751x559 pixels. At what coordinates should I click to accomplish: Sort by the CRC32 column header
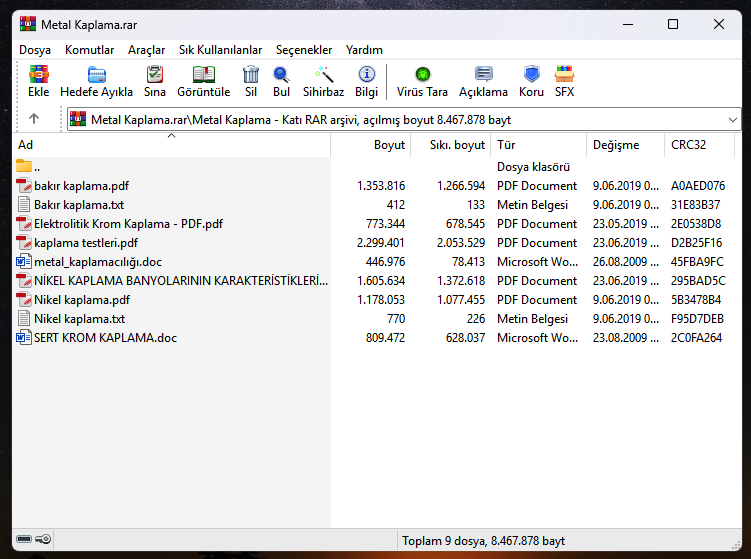pyautogui.click(x=699, y=145)
